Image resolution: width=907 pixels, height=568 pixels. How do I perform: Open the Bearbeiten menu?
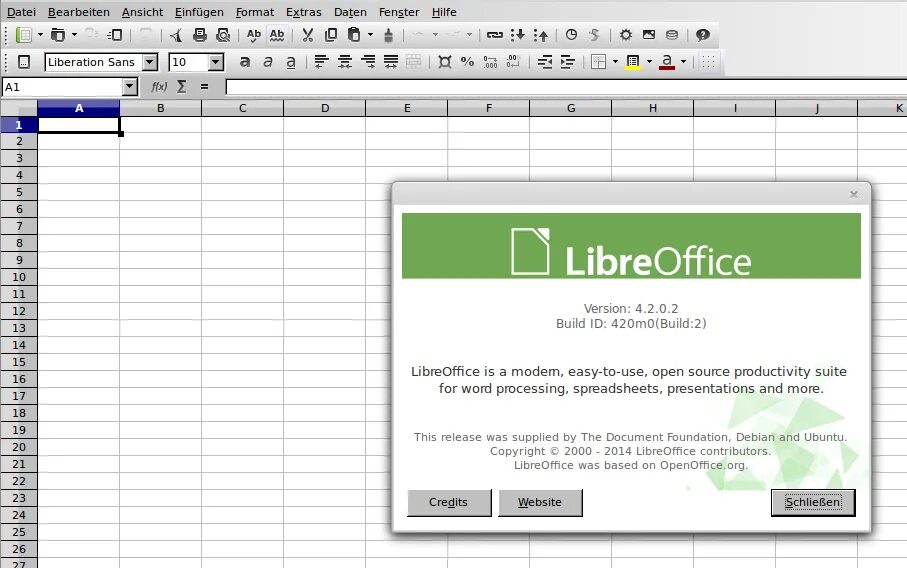tap(79, 12)
